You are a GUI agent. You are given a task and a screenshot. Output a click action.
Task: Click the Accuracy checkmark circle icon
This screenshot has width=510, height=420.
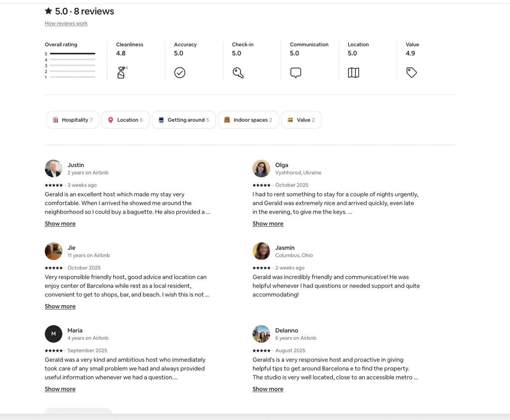pyautogui.click(x=180, y=72)
